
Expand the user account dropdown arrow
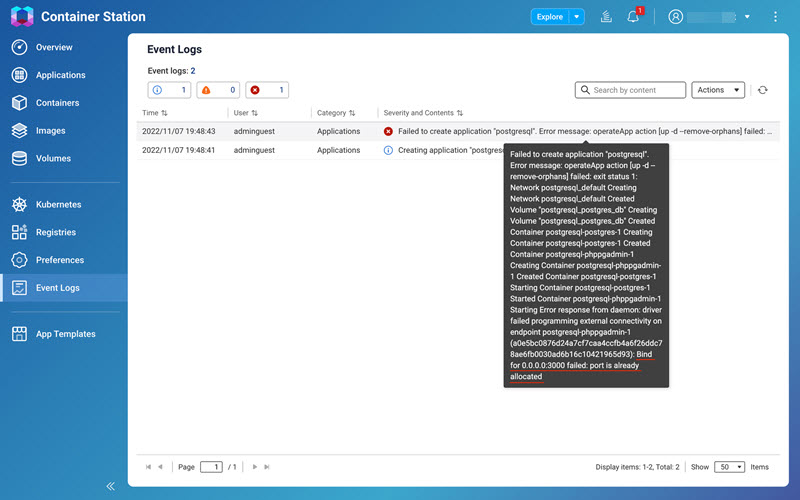(747, 17)
